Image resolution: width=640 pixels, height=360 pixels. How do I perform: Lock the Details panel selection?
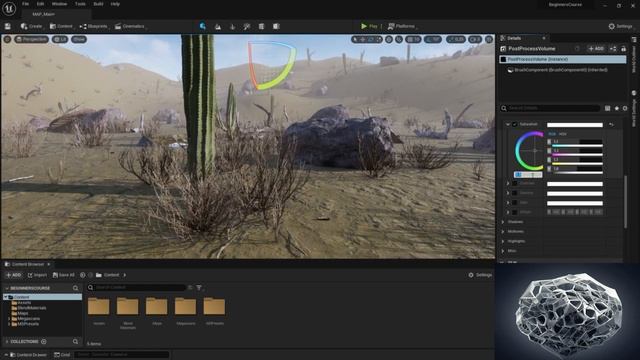(x=623, y=49)
